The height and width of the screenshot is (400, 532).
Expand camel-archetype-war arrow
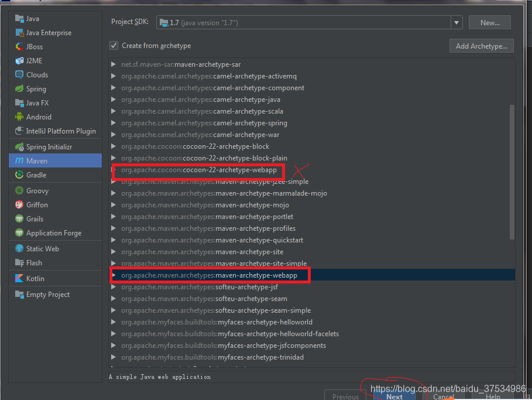point(114,135)
